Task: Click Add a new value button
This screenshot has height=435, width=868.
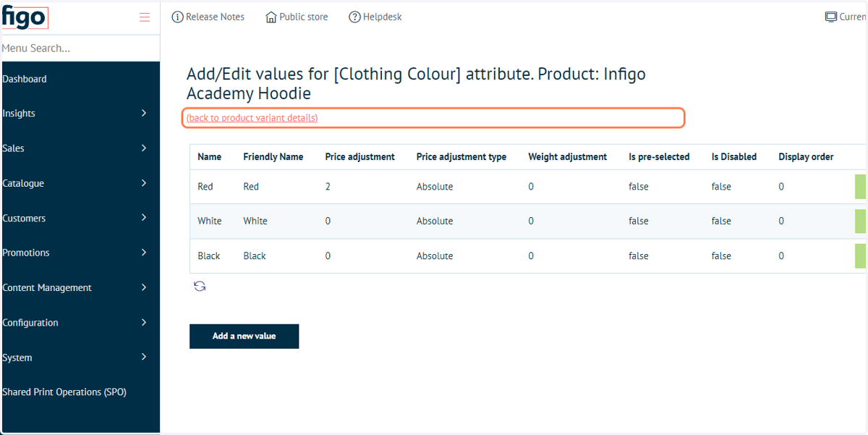Action: point(244,336)
